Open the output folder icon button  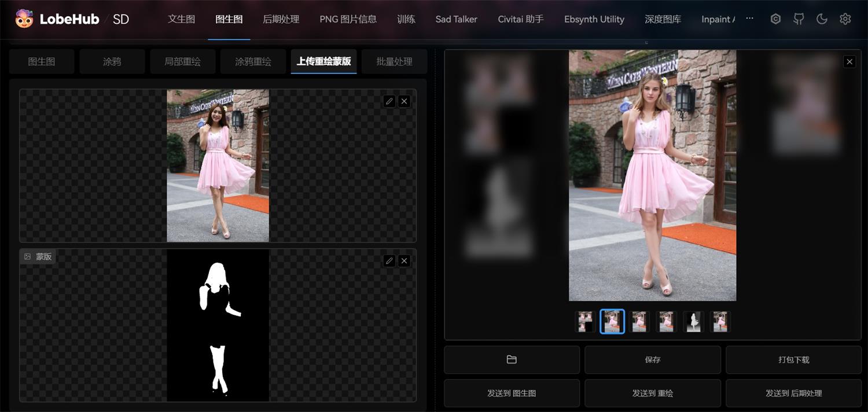tap(512, 360)
